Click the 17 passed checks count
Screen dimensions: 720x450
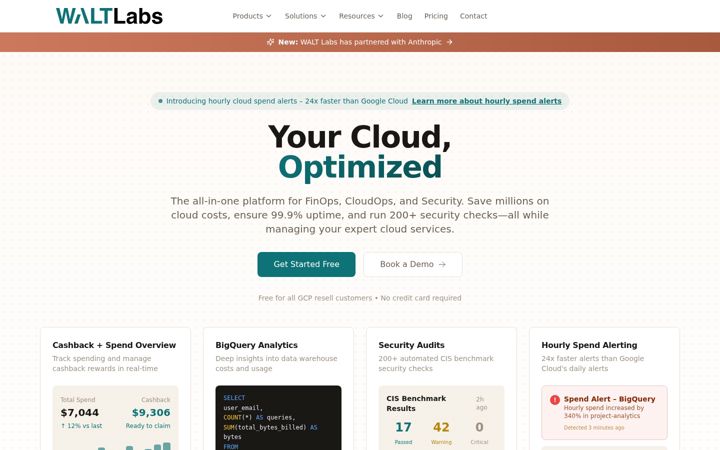[x=403, y=427]
